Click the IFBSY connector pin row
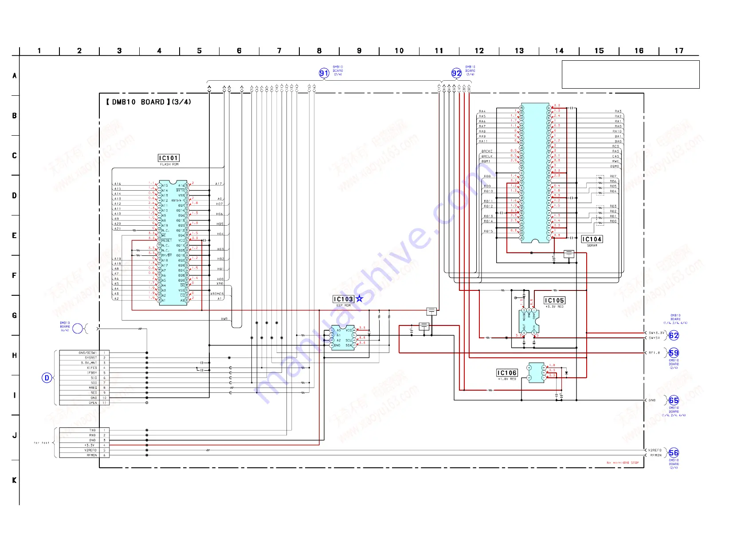The height and width of the screenshot is (560, 745). pyautogui.click(x=84, y=373)
